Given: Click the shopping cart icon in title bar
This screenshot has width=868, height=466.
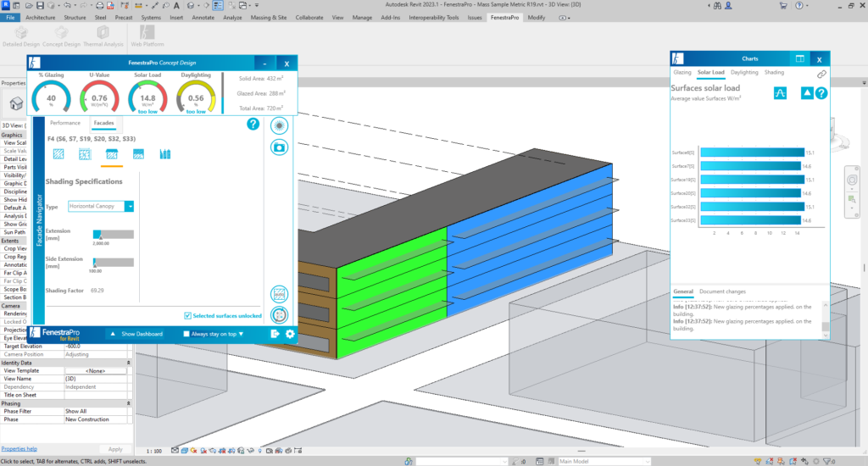Looking at the screenshot, I should point(783,6).
